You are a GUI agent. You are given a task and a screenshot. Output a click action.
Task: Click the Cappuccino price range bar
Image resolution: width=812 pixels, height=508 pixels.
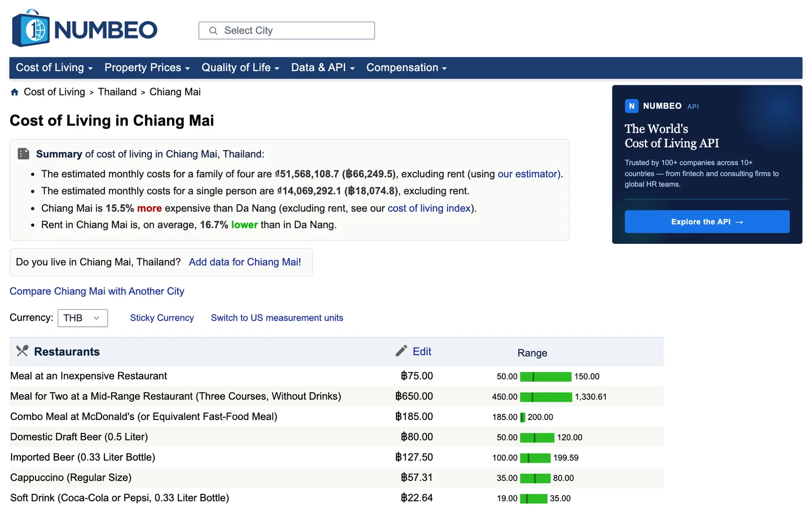(535, 478)
